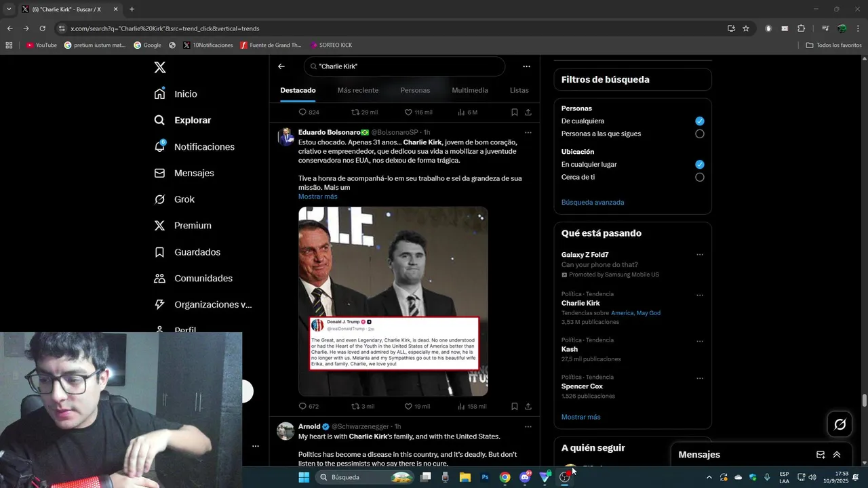Screen dimensions: 868x488
Task: Open YouTube bookmark in bookmarks bar
Action: [41, 45]
